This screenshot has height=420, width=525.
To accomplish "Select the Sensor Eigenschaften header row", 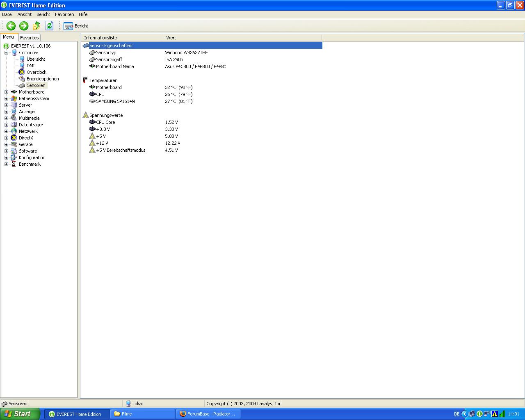I will pos(202,46).
